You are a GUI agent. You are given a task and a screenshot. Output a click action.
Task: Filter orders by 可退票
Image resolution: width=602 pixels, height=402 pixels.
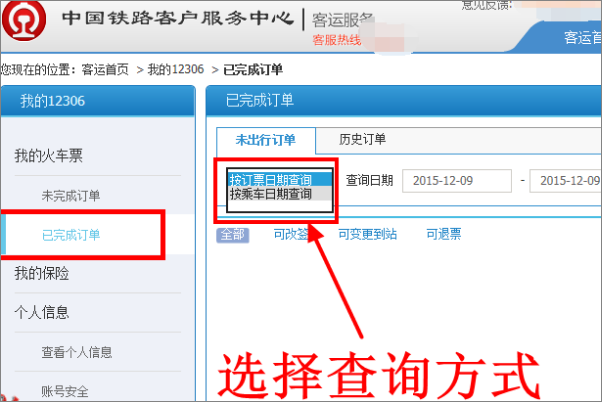[x=444, y=234]
